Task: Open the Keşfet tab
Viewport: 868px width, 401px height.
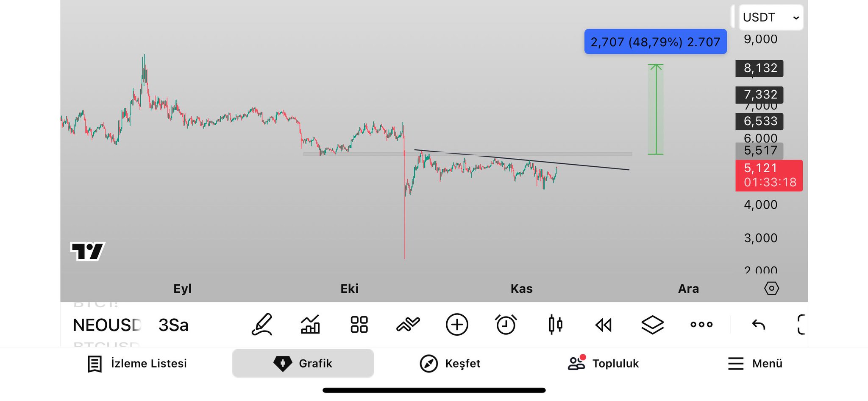Action: tap(450, 364)
